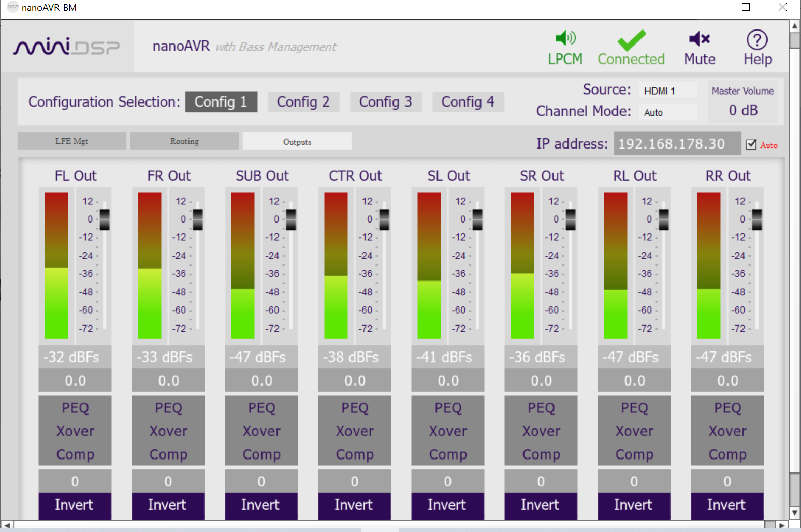Select Config 4 preset
801x532 pixels.
468,102
